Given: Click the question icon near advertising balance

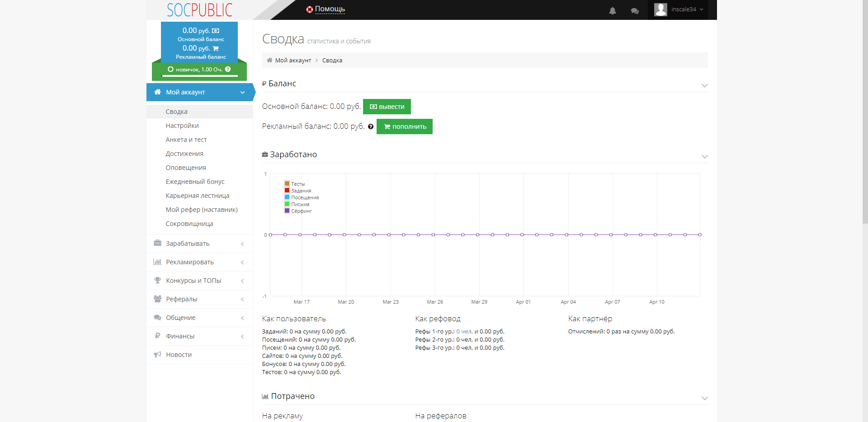Looking at the screenshot, I should (371, 127).
